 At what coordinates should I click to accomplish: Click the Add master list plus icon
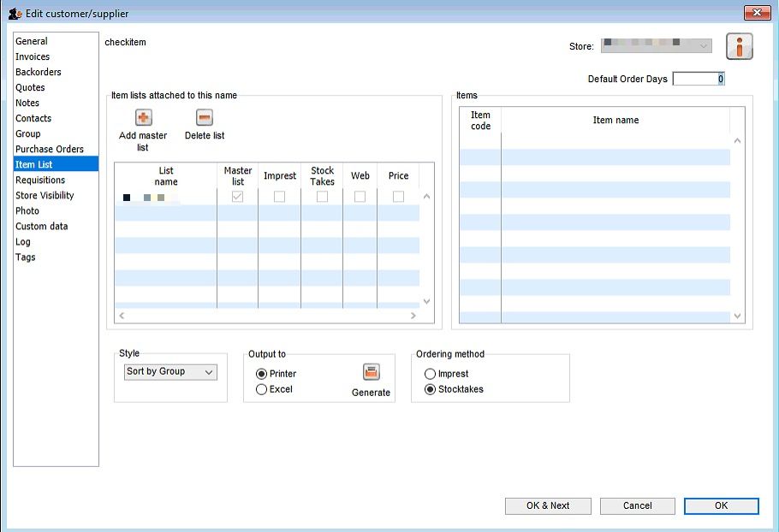(143, 118)
